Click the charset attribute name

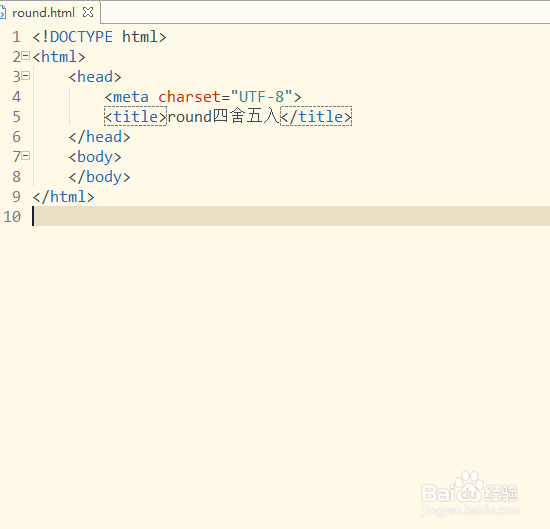pos(189,97)
